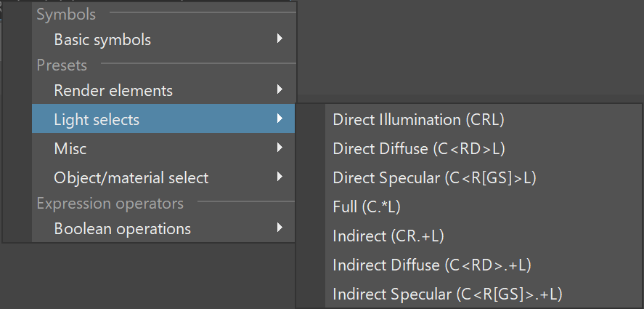Expand arrow beside Boolean operations
The height and width of the screenshot is (309, 644).
click(280, 227)
